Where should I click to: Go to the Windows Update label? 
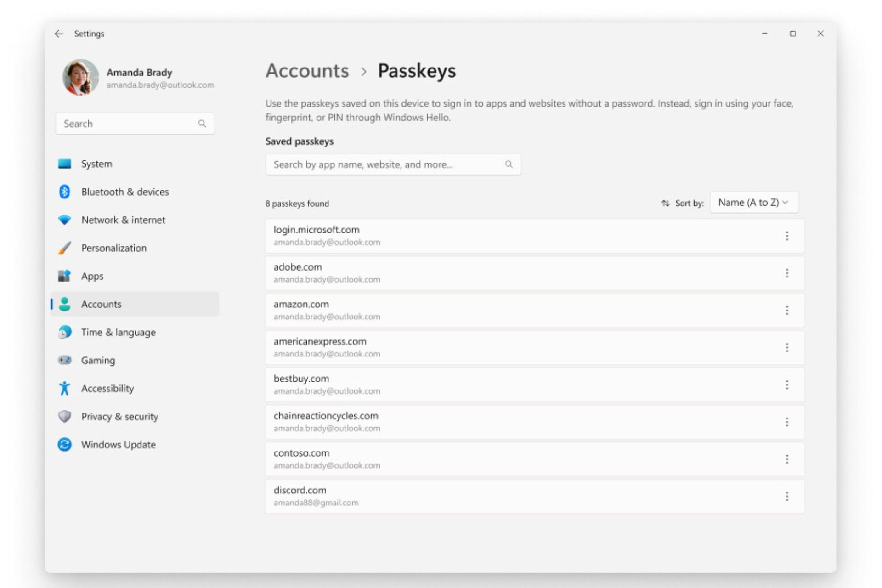point(119,445)
